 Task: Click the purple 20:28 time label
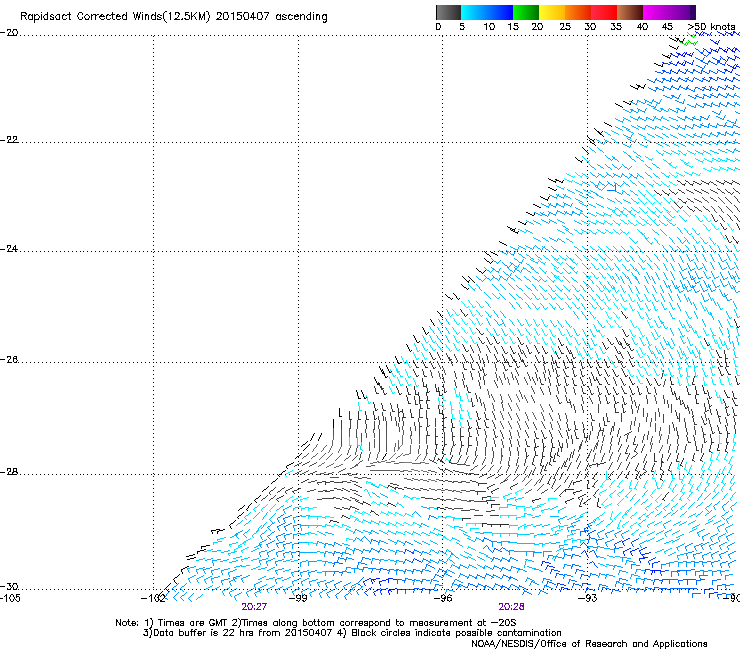(x=512, y=607)
